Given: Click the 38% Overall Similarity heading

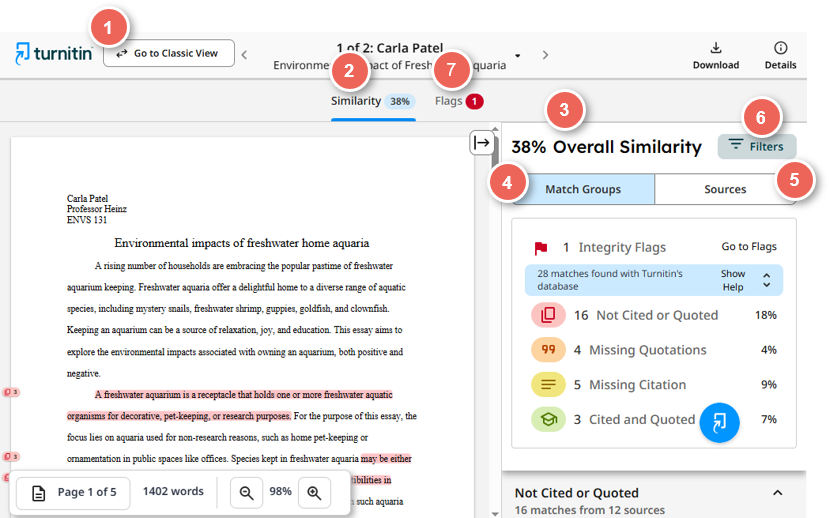Looking at the screenshot, I should [606, 147].
